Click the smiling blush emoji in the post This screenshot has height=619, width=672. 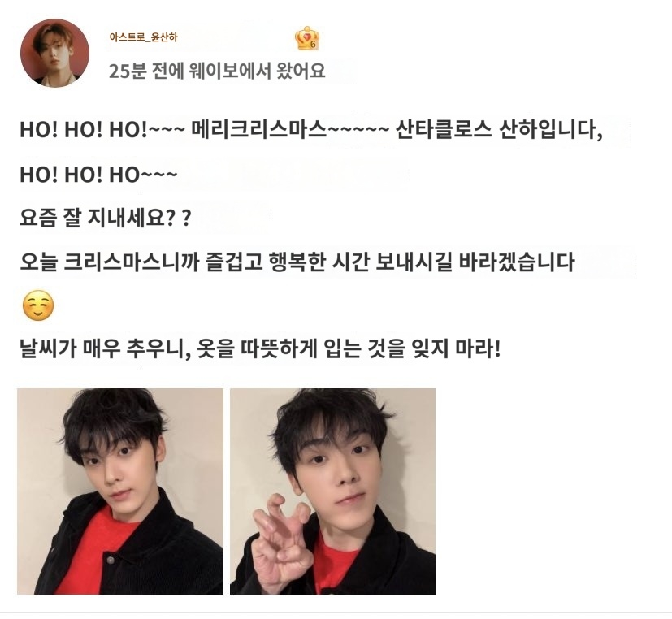pos(38,306)
